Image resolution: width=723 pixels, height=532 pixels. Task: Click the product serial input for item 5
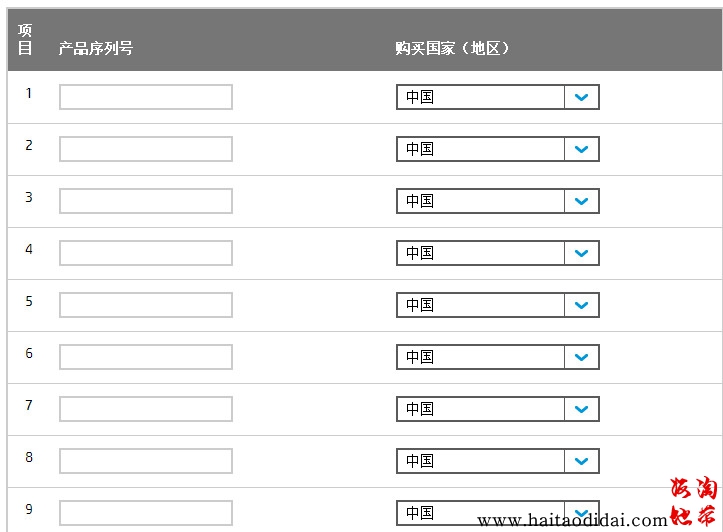[146, 305]
